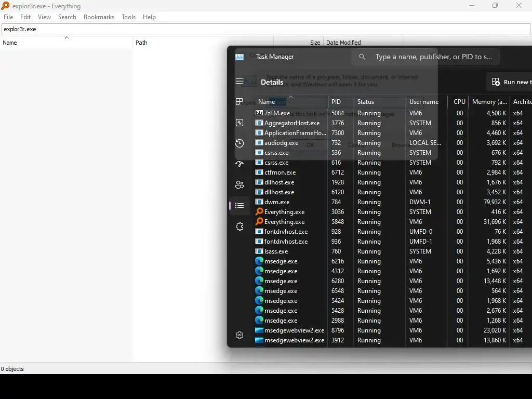This screenshot has width=532, height=399.
Task: Open Startup apps icon in Task Manager sidebar
Action: (240, 164)
